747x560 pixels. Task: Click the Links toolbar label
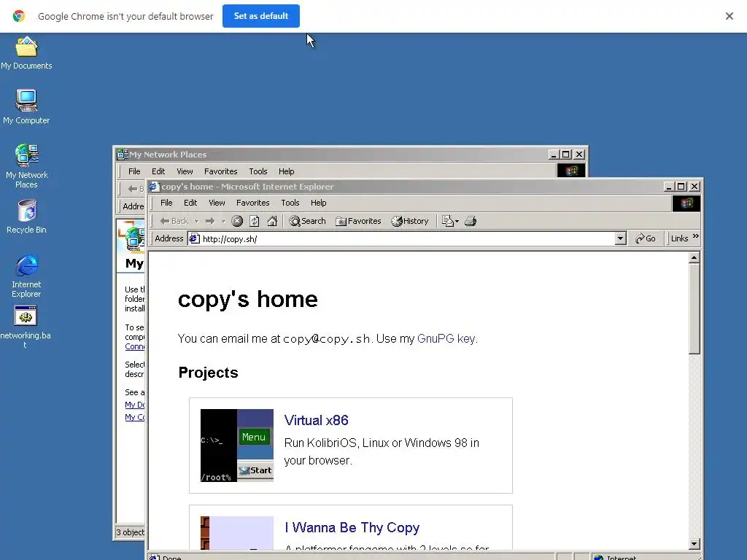click(679, 238)
